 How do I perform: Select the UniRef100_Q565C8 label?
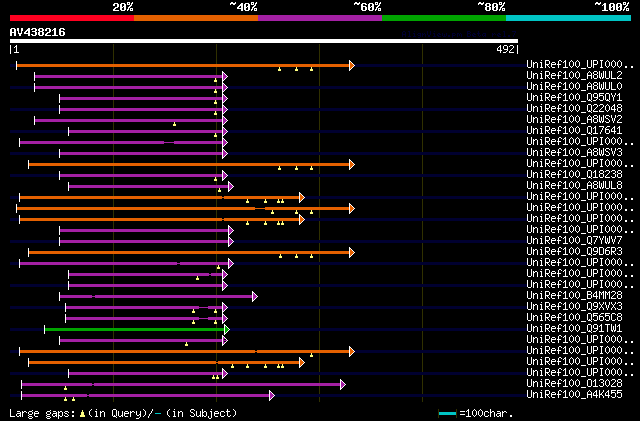pyautogui.click(x=574, y=318)
